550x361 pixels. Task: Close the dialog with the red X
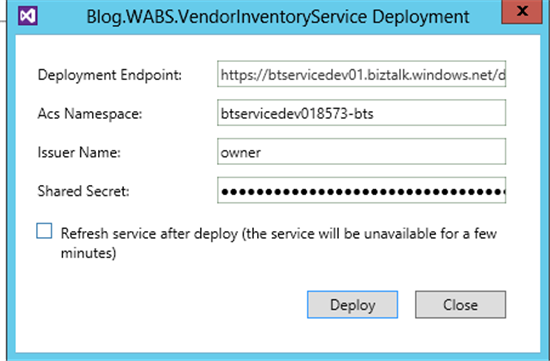(x=522, y=11)
